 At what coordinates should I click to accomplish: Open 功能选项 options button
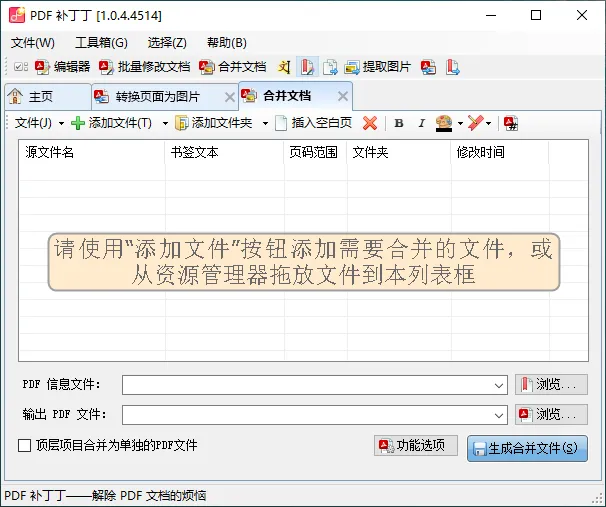[416, 446]
